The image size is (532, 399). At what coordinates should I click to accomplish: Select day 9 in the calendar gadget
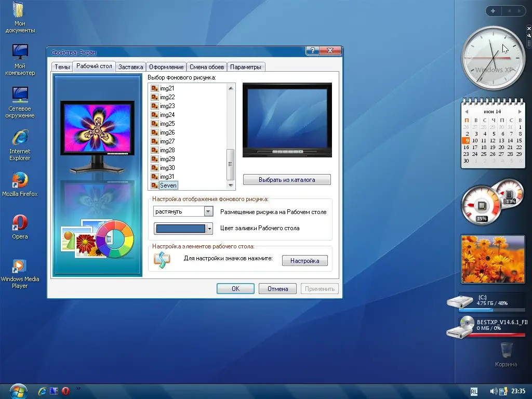tap(467, 140)
